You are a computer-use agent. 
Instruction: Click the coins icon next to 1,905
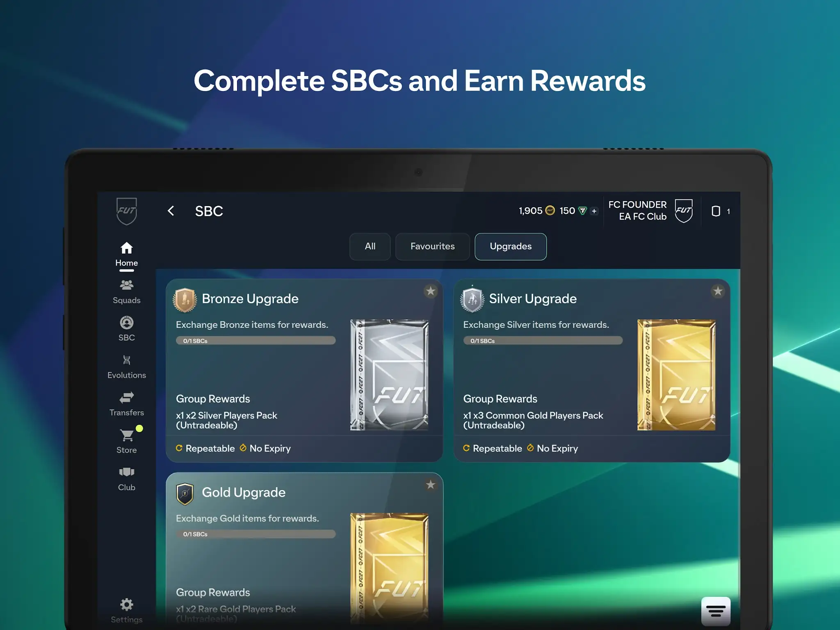pos(550,211)
